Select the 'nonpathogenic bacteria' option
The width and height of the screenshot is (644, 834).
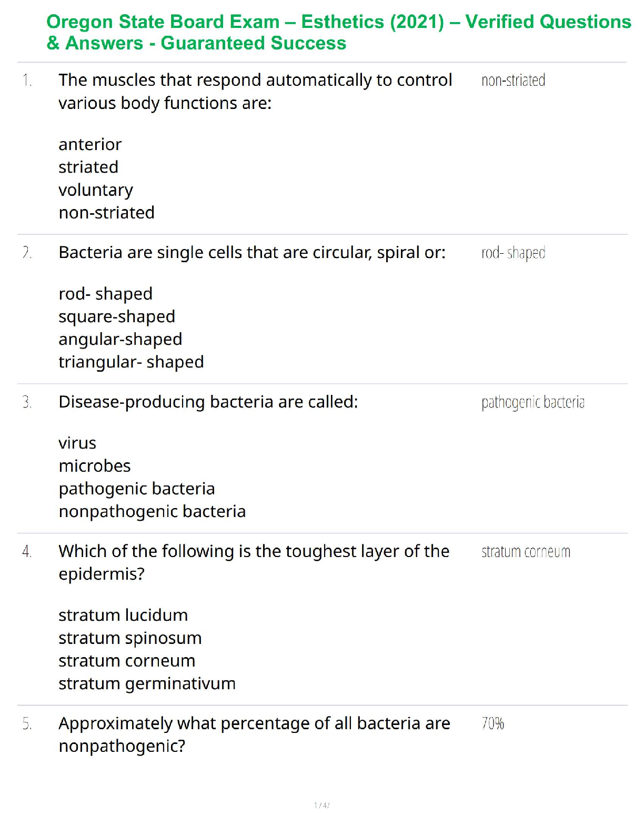[152, 511]
